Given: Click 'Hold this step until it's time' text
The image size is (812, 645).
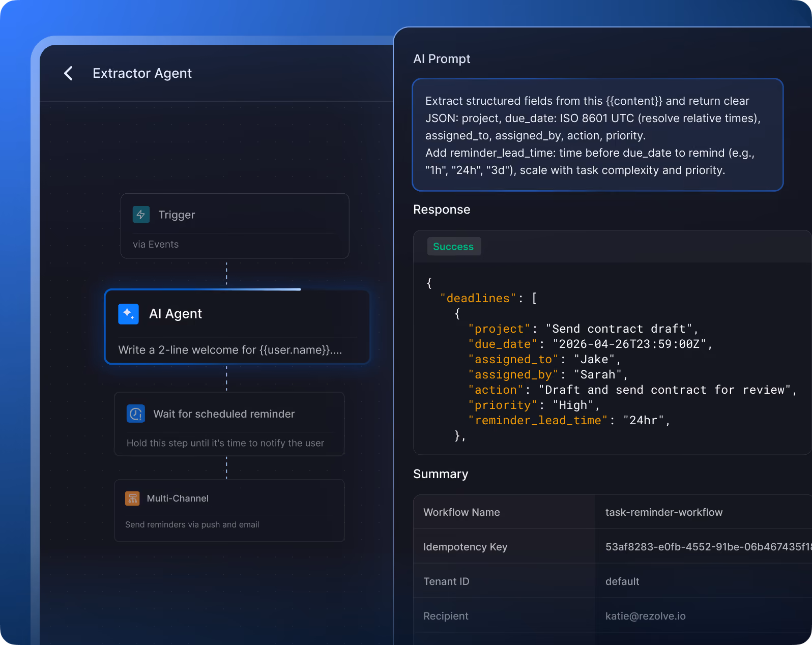Looking at the screenshot, I should [225, 443].
